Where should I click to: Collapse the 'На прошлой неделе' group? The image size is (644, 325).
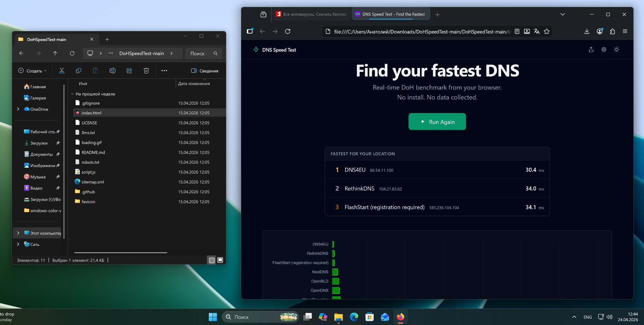coord(72,94)
